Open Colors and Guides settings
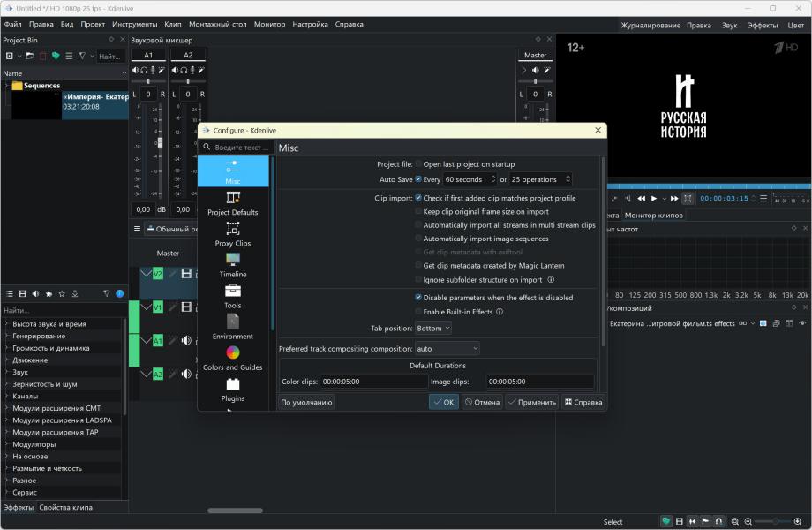Viewport: 812px width, 530px height. click(x=233, y=358)
